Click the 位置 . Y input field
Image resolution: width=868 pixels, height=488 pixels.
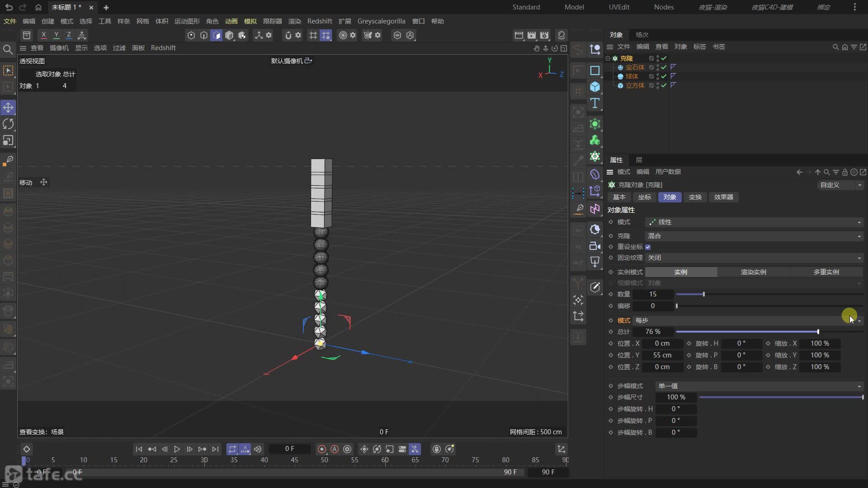662,355
